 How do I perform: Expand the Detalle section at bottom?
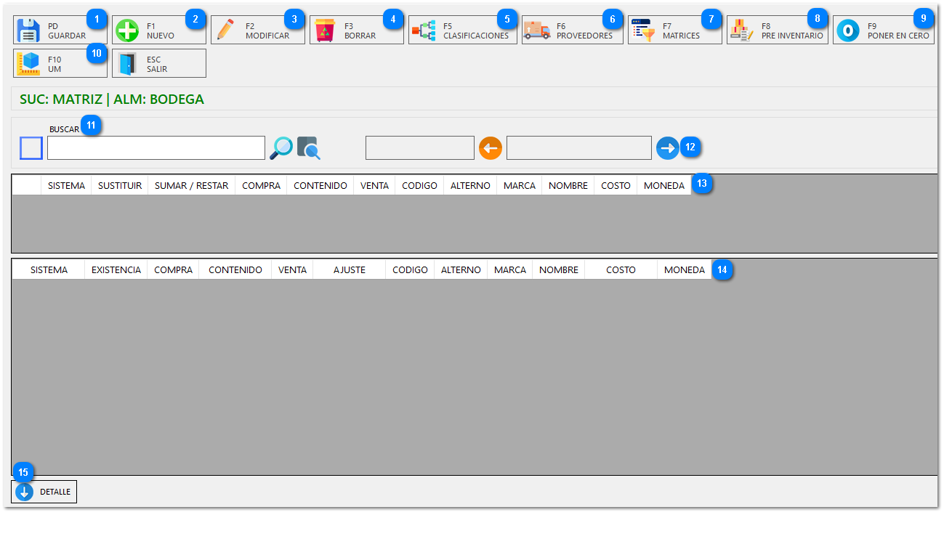click(25, 492)
